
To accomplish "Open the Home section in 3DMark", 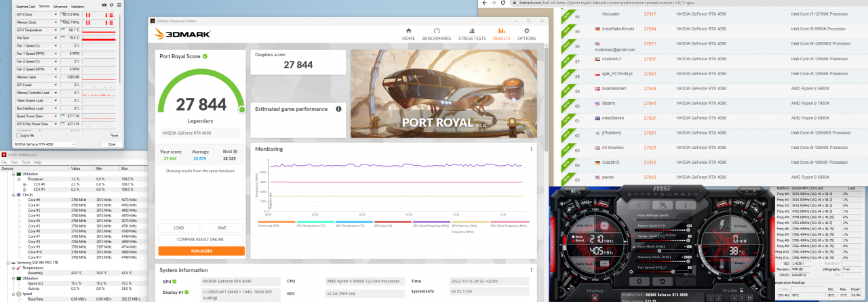I will (408, 34).
